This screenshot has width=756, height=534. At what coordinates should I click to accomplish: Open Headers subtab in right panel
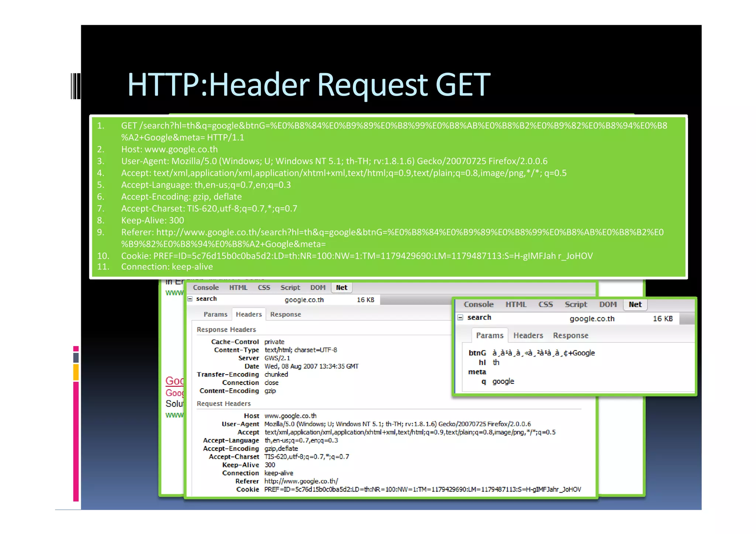[528, 335]
